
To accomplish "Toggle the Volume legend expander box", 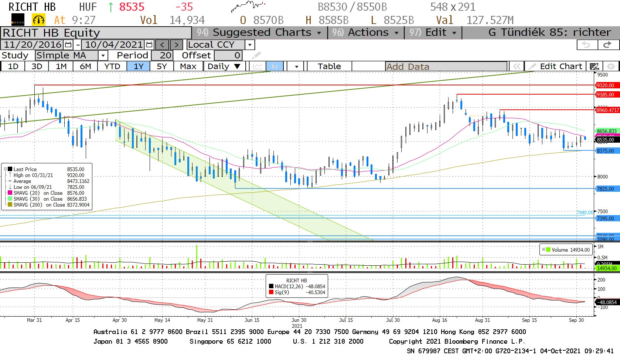I will 544,249.
